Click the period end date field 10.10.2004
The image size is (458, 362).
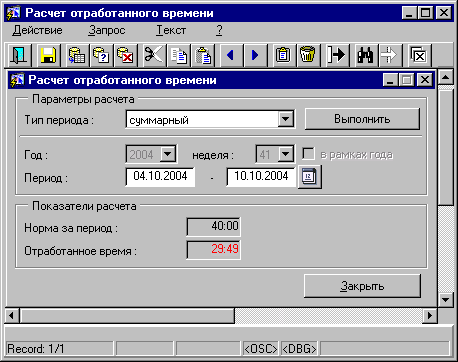[x=261, y=176]
